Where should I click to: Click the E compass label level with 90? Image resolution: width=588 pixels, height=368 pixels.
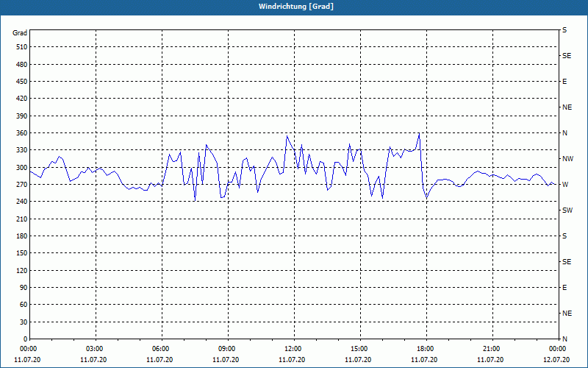564,288
